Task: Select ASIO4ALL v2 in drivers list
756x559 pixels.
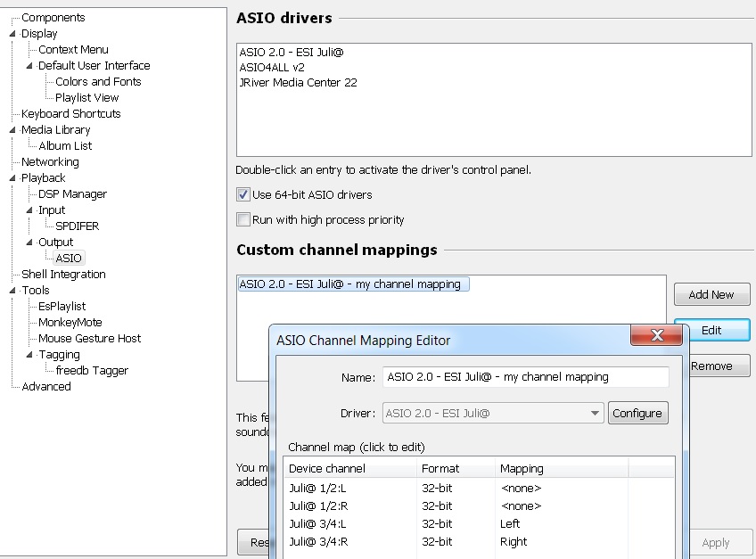Action: tap(272, 68)
